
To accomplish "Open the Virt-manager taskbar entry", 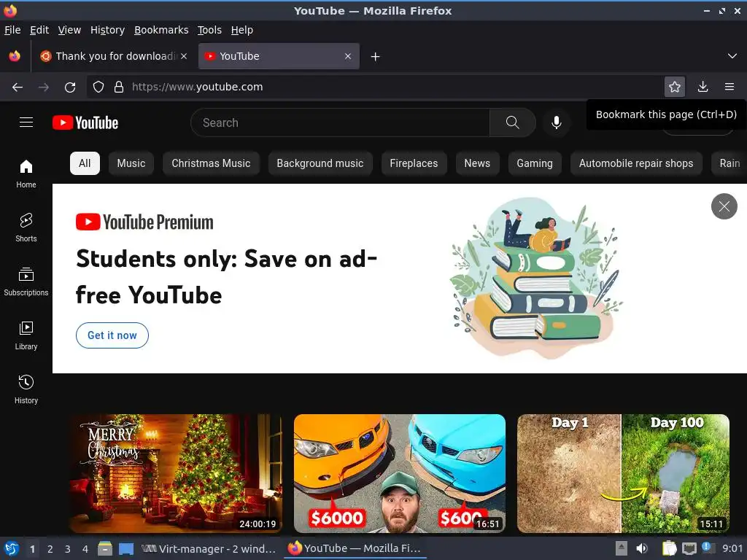I will pyautogui.click(x=209, y=548).
